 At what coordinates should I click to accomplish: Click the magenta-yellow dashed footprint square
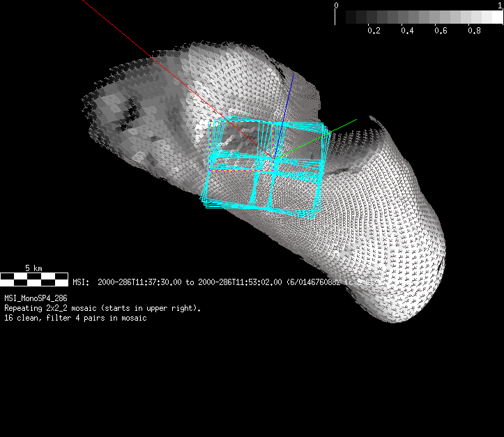click(x=241, y=146)
